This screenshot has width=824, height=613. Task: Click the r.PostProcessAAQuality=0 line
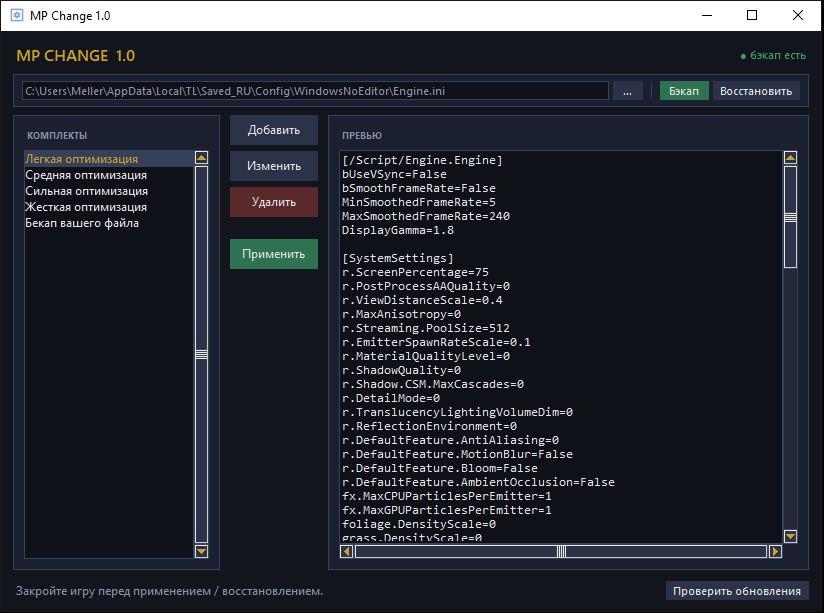click(426, 286)
